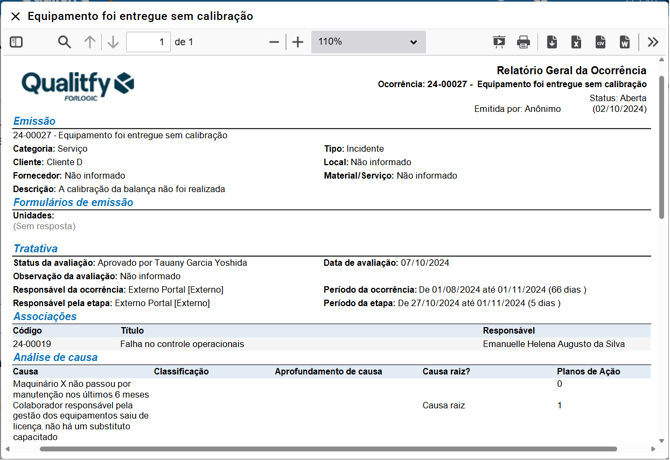670x460 pixels.
Task: Export the report to Word
Action: tap(625, 42)
